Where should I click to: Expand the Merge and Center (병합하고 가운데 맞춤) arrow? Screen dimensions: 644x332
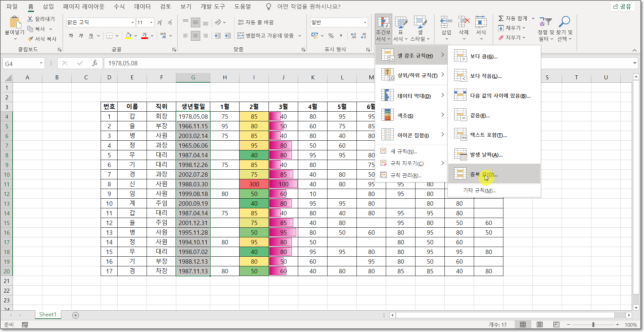(x=300, y=36)
